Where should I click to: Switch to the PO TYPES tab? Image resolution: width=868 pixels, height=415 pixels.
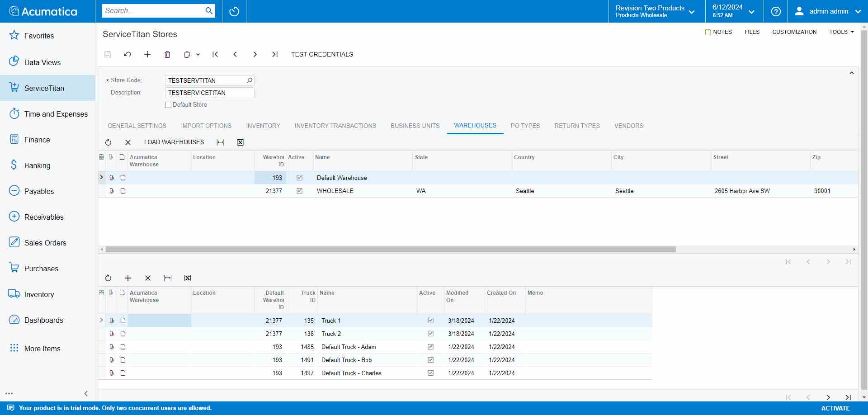coord(525,126)
